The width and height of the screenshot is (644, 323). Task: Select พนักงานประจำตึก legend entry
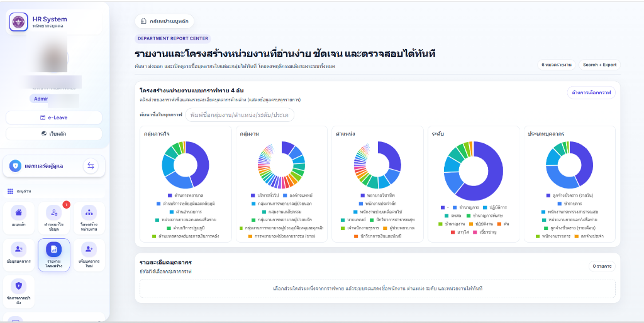coord(378,203)
